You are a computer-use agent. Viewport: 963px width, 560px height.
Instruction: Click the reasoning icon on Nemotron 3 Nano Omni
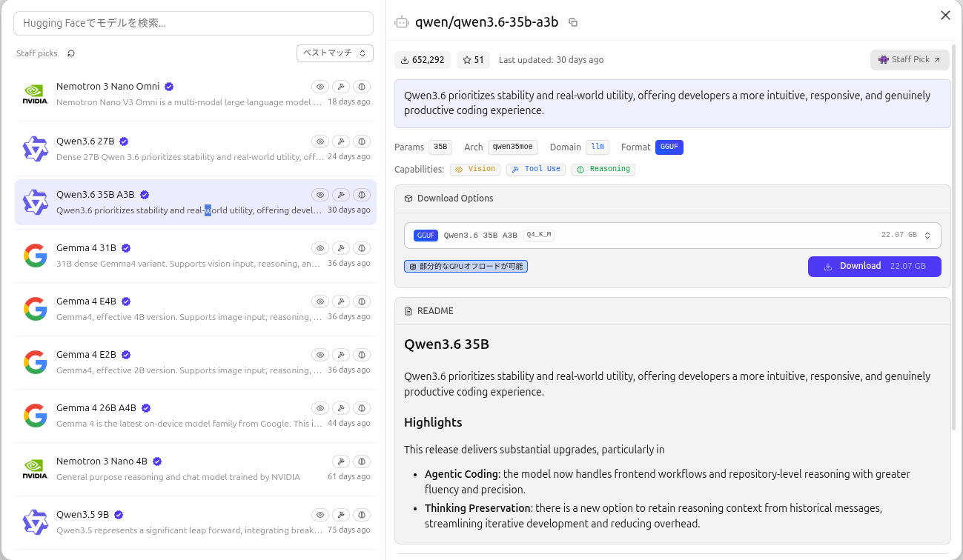[x=362, y=87]
